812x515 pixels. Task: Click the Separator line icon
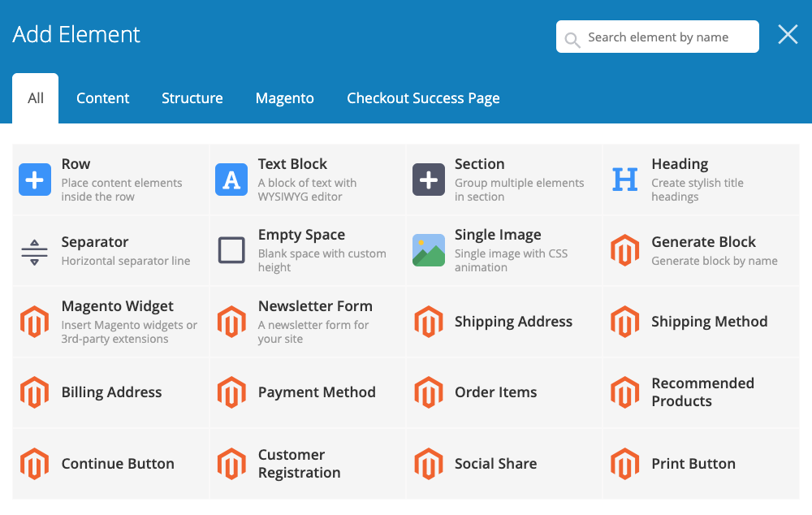pos(35,253)
